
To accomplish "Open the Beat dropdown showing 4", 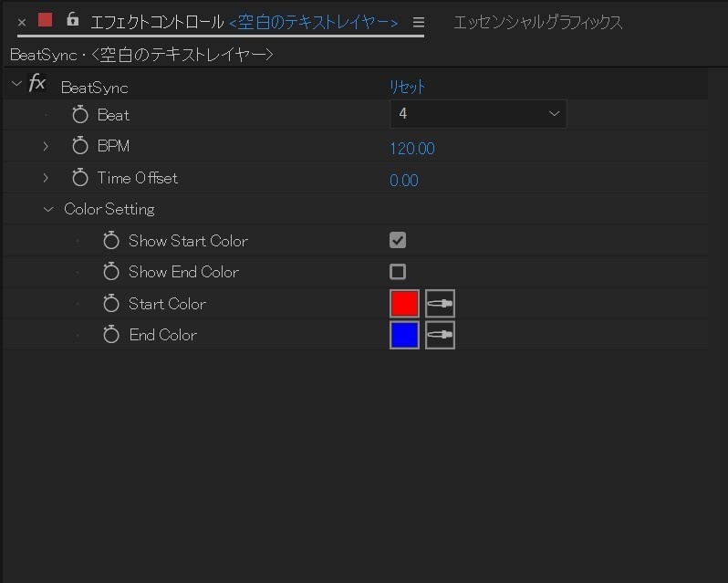I will [x=478, y=114].
